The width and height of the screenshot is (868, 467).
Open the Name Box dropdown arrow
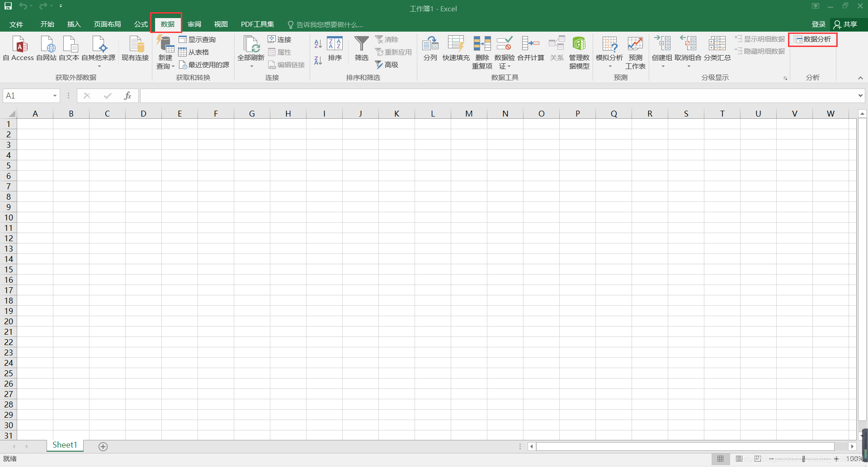(55, 96)
